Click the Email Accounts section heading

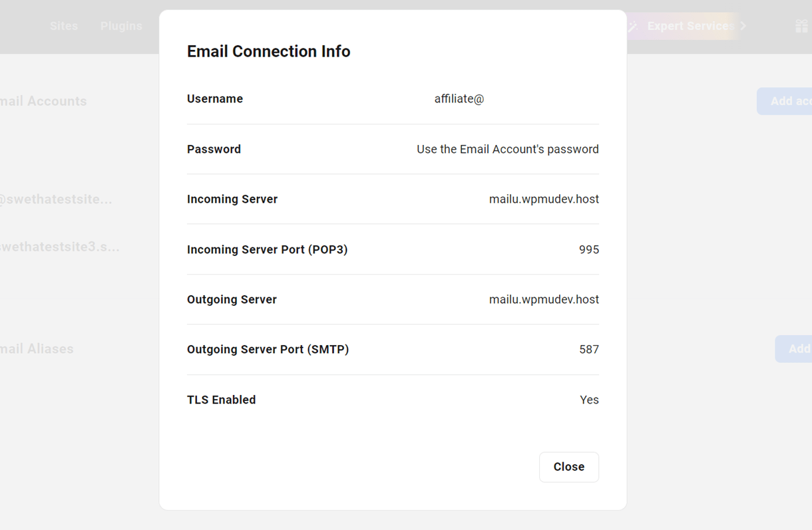pyautogui.click(x=43, y=101)
